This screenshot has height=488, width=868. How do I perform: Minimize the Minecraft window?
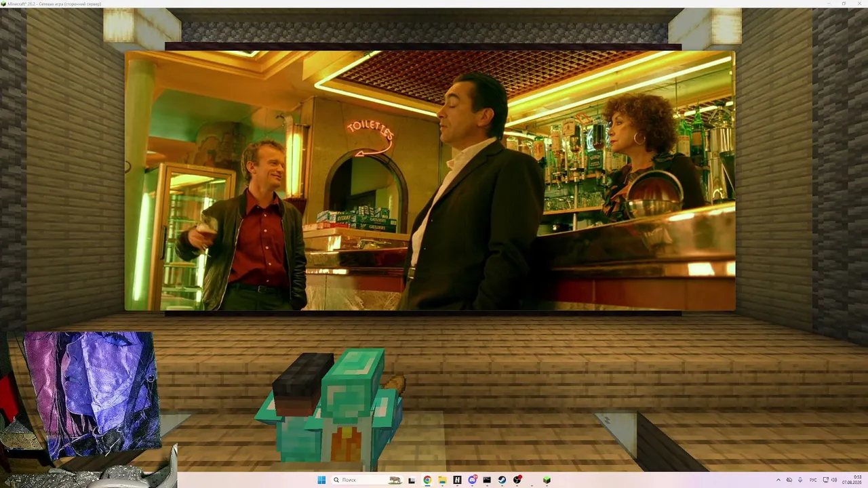click(827, 3)
